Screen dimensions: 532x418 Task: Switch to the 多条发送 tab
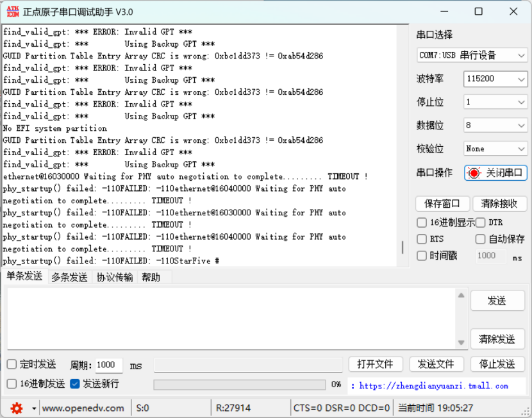coord(69,277)
